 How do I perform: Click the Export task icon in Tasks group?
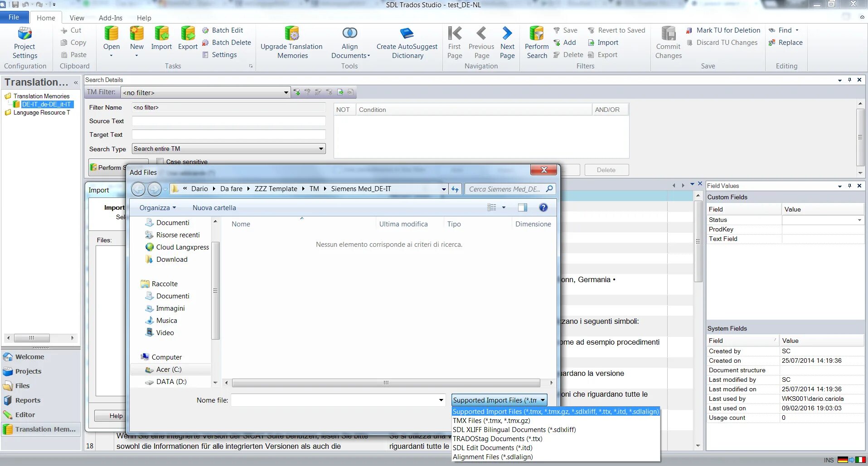188,38
